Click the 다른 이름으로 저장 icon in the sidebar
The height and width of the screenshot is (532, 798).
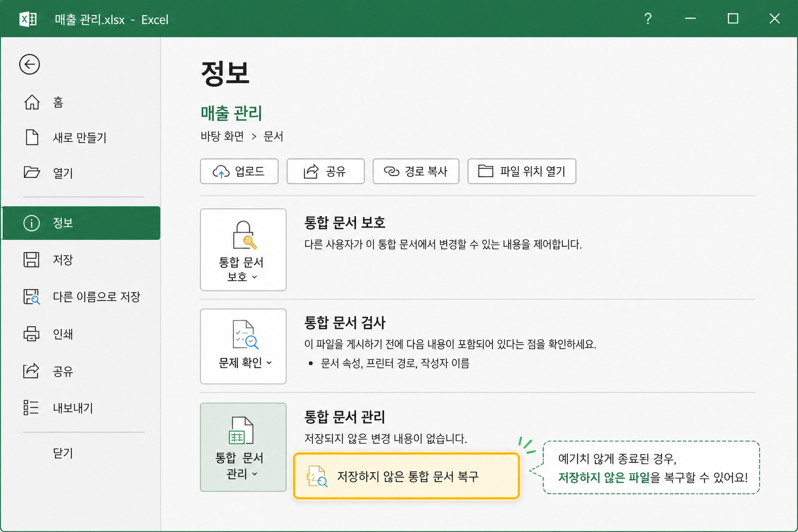click(x=32, y=297)
